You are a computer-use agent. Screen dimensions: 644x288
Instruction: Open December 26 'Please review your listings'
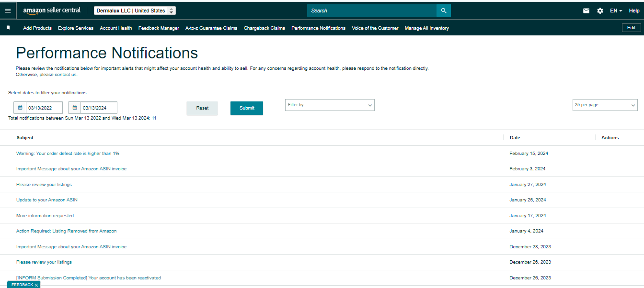pos(44,262)
